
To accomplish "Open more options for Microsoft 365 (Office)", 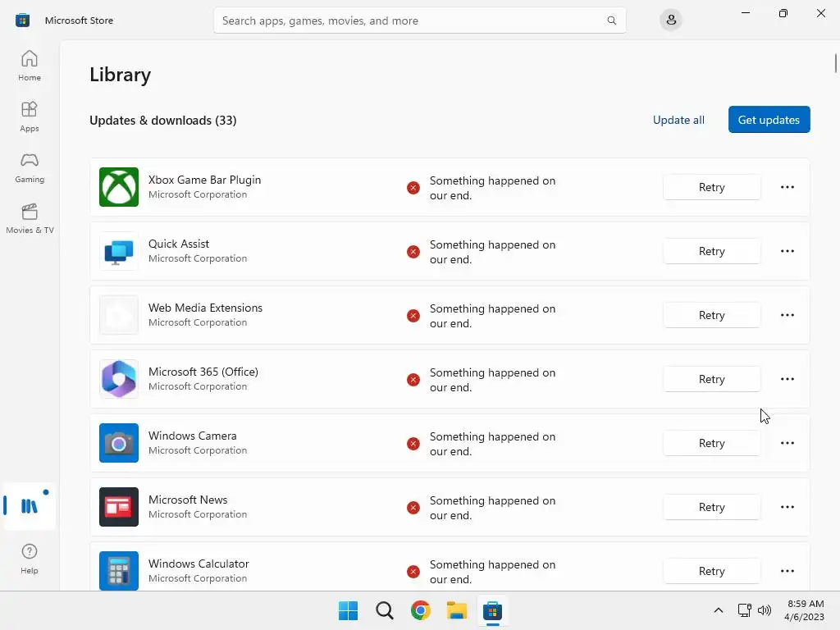I will click(787, 379).
